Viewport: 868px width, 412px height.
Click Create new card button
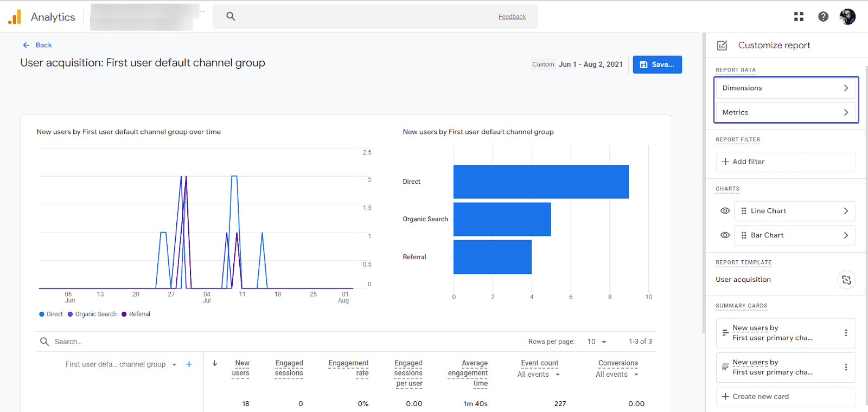786,396
